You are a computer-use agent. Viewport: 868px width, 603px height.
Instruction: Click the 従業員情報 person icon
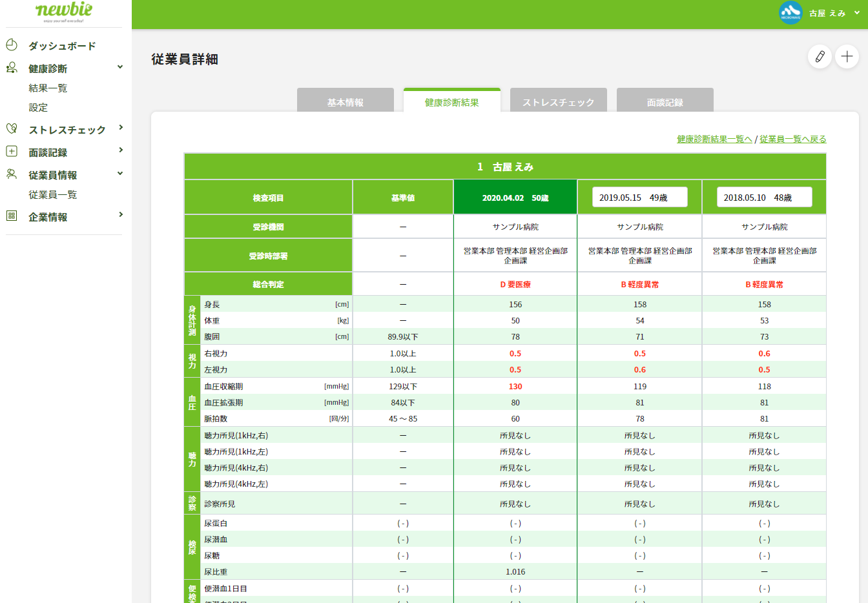coord(12,174)
